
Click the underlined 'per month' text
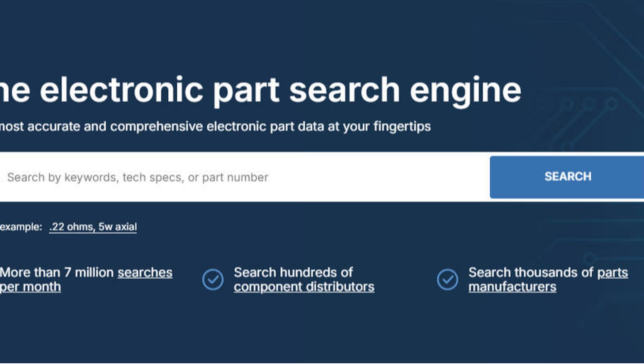(30, 287)
